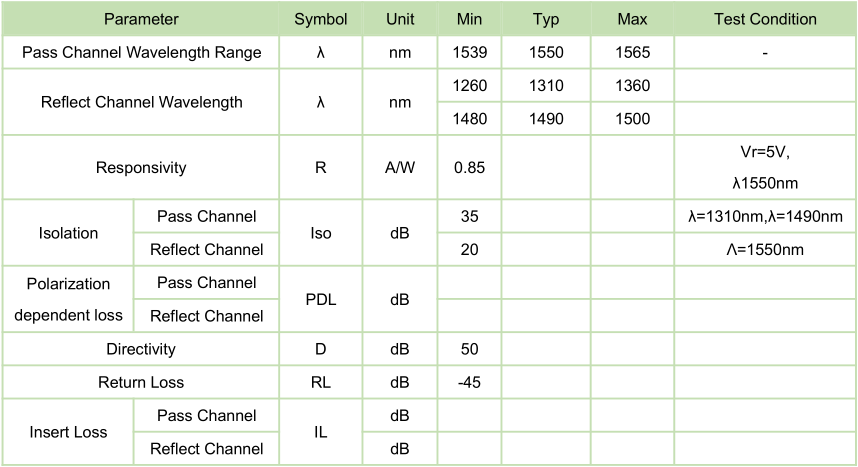Screen dimensions: 858x467
Task: Click the Insert Loss parameter cell
Action: 68,432
